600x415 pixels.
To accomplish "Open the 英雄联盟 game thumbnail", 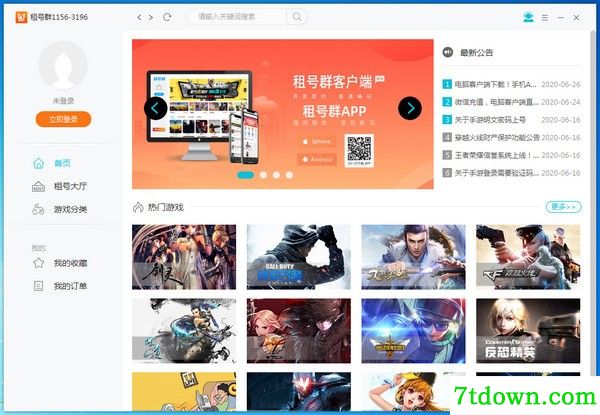I will click(x=413, y=331).
